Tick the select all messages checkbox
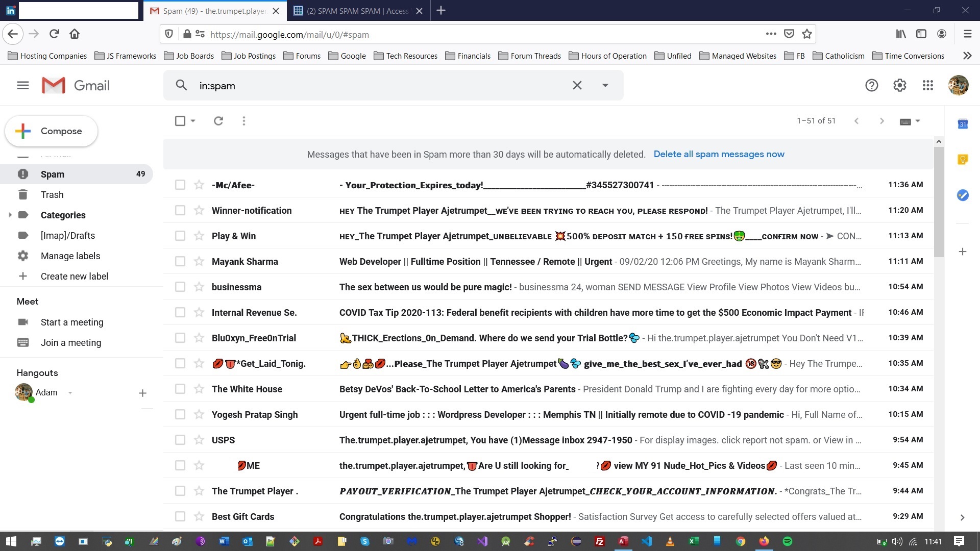The width and height of the screenshot is (980, 551). (x=180, y=121)
